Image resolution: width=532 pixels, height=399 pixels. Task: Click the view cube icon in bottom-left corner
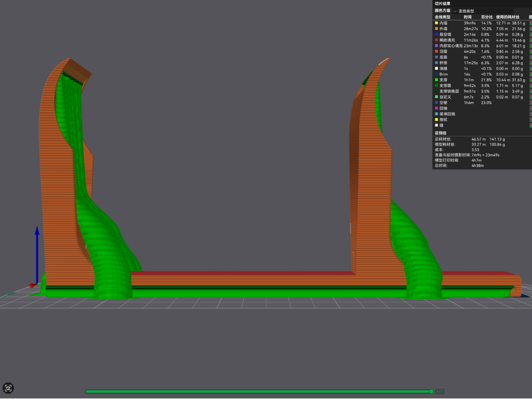pos(8,388)
